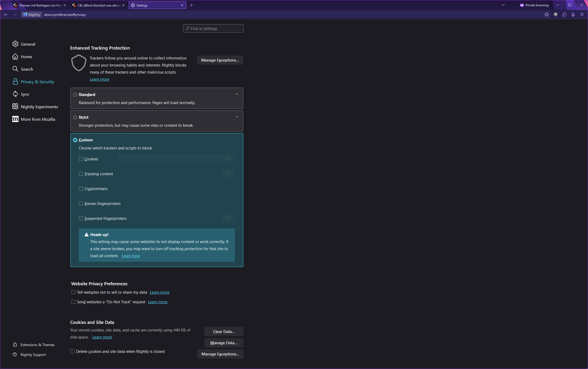588x369 pixels.
Task: Enable Do Not Track request checkbox
Action: [73, 302]
